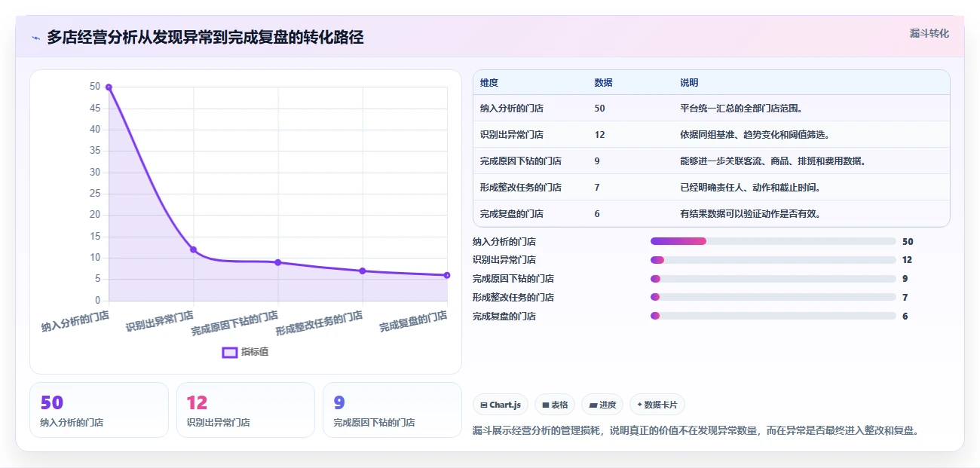Click the Chart.js chip
The image size is (980, 468).
pos(501,405)
